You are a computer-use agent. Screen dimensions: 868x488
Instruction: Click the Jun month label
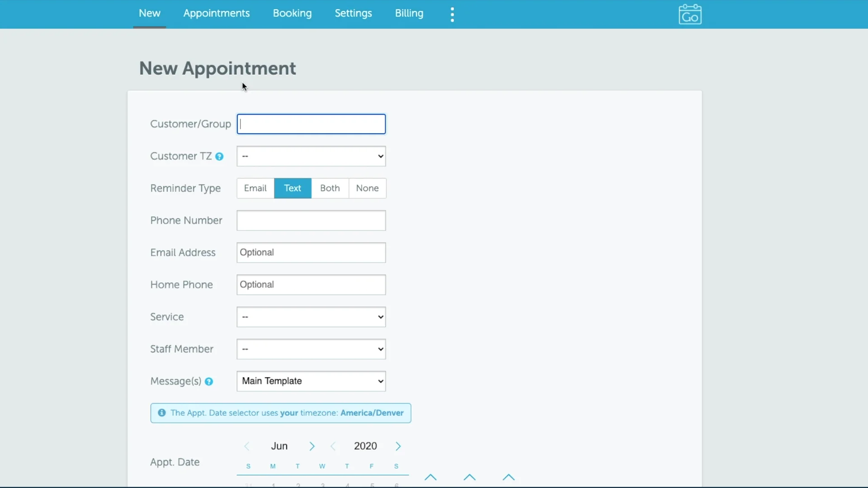279,446
